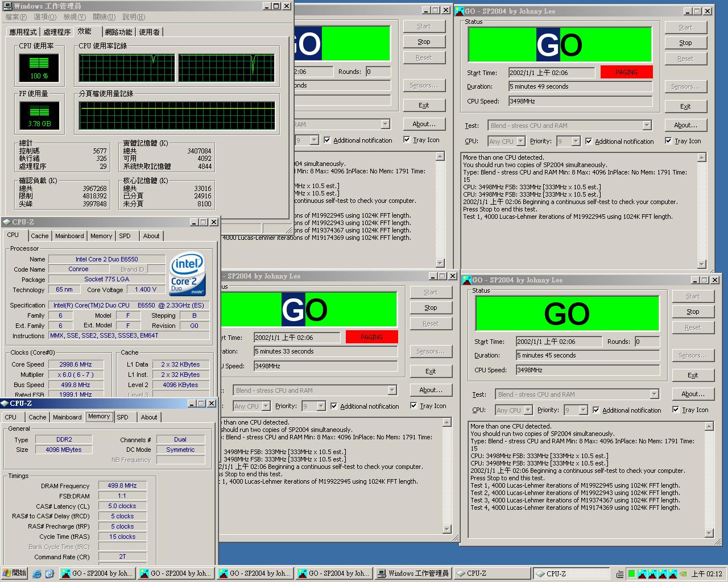Open Test dropdown in 49-seconds SP2004 window
This screenshot has height=582, width=728.
[x=647, y=126]
